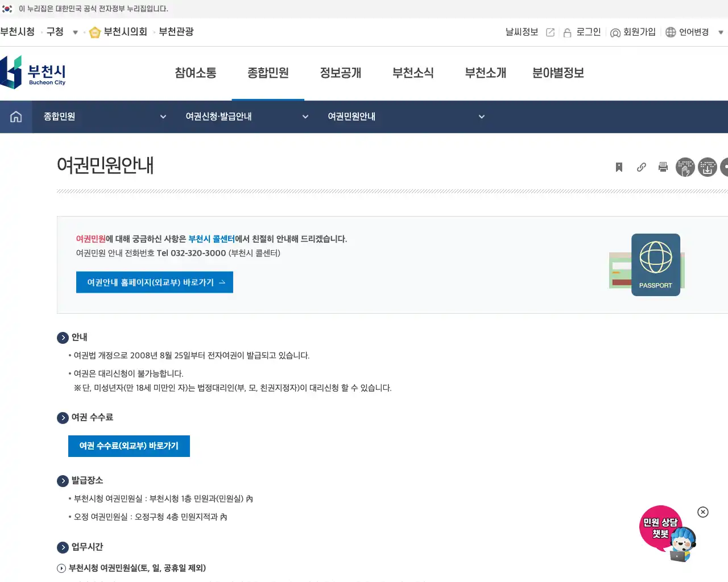728x582 pixels.
Task: Click the padlock icon next to 로그인
Action: (x=567, y=32)
